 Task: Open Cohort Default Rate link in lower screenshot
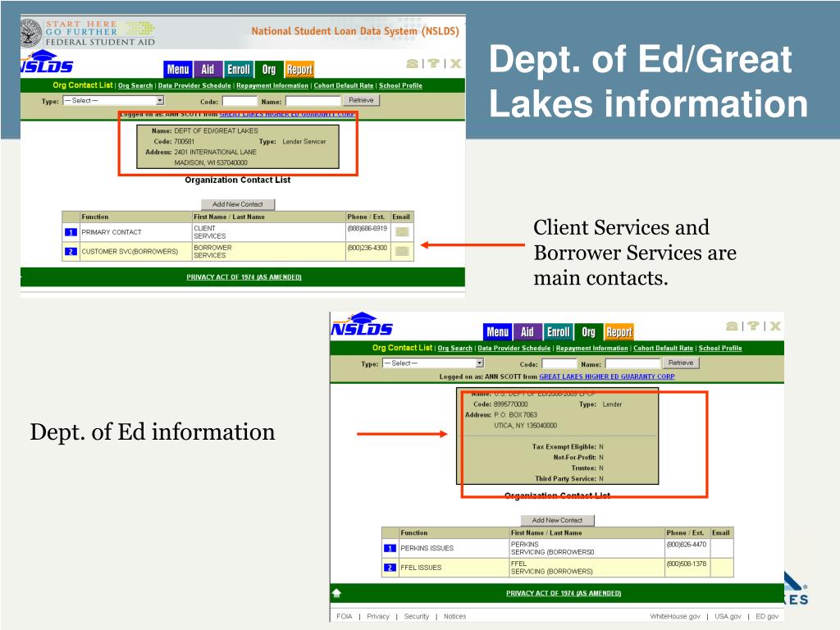click(x=663, y=348)
